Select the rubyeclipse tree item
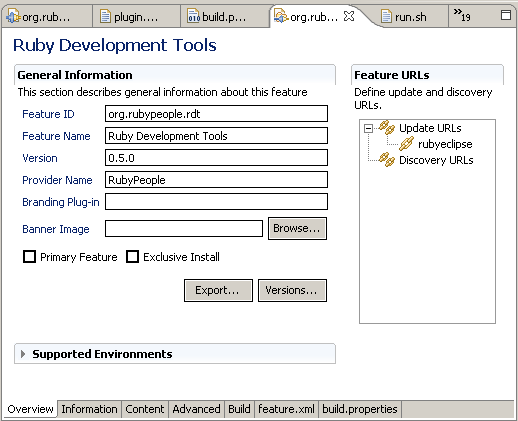The image size is (518, 421). tap(445, 144)
